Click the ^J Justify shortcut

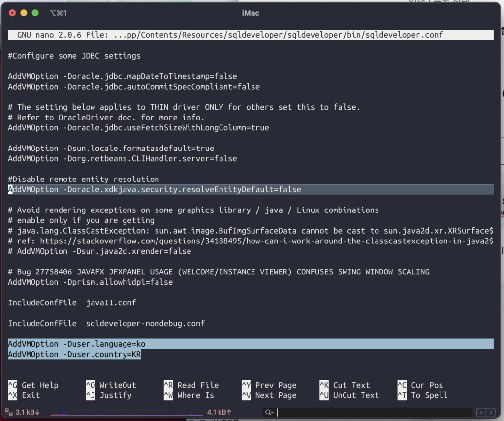(109, 395)
